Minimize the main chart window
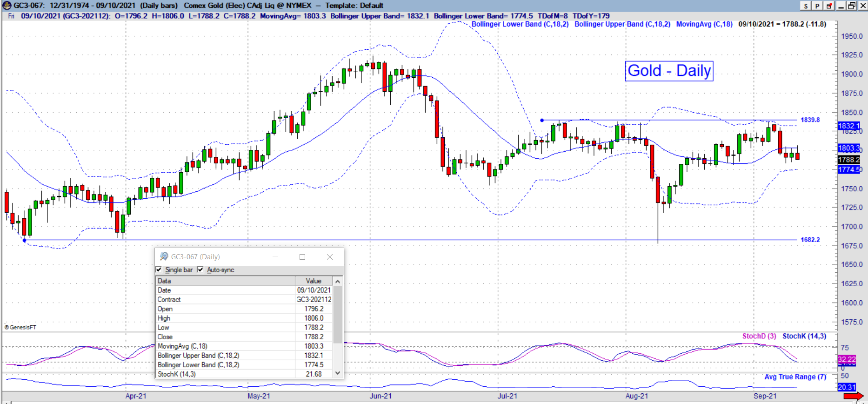 (x=841, y=6)
